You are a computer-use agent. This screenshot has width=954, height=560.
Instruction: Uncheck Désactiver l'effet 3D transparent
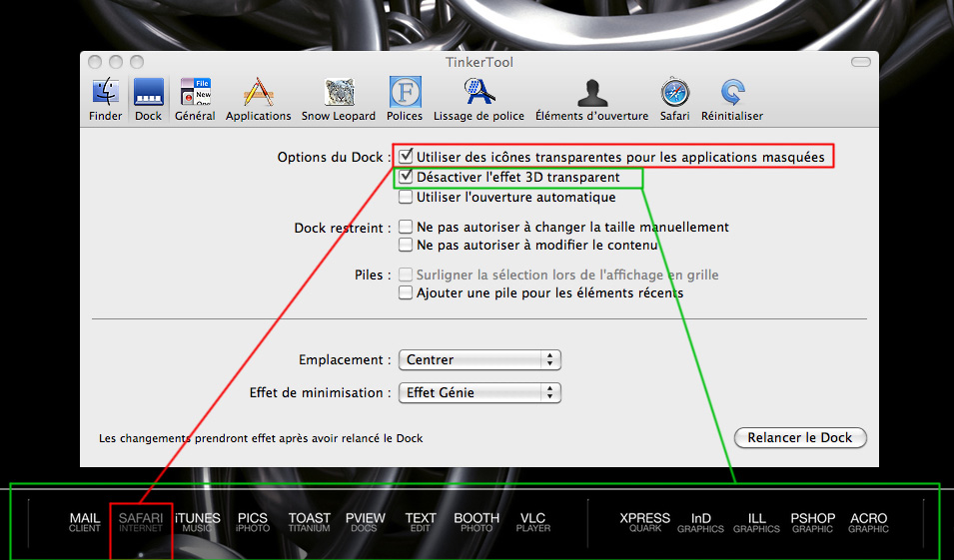406,177
